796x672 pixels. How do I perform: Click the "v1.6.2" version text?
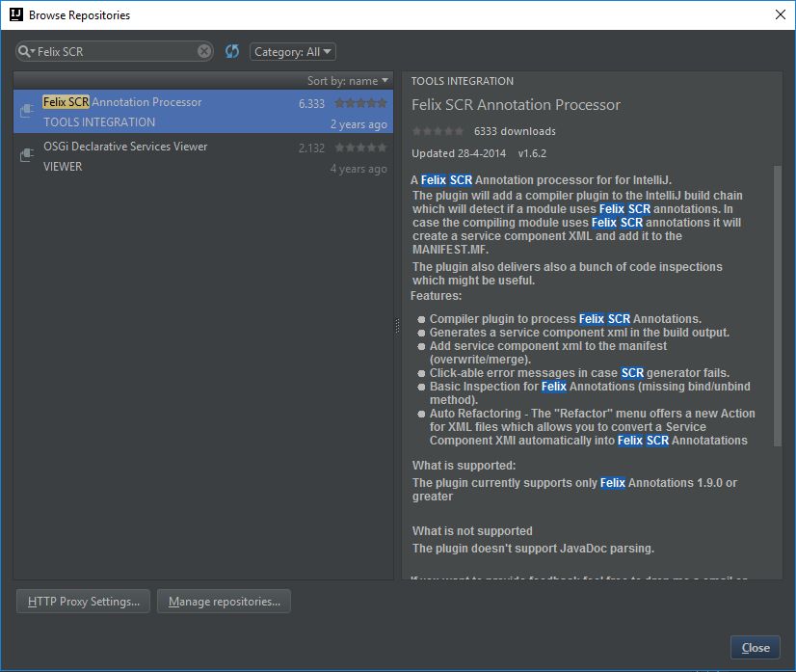(532, 153)
